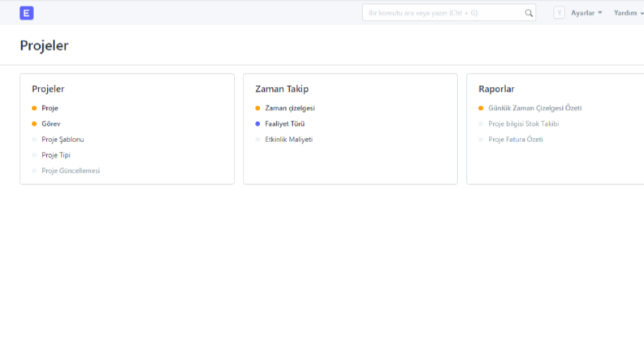View Etkinlik Maliyeti

coord(289,140)
